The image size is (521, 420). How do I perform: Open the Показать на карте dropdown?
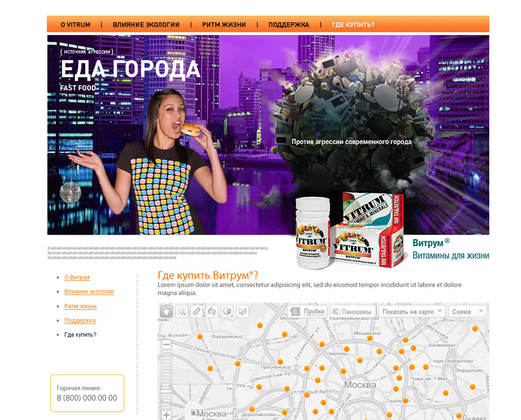412,312
